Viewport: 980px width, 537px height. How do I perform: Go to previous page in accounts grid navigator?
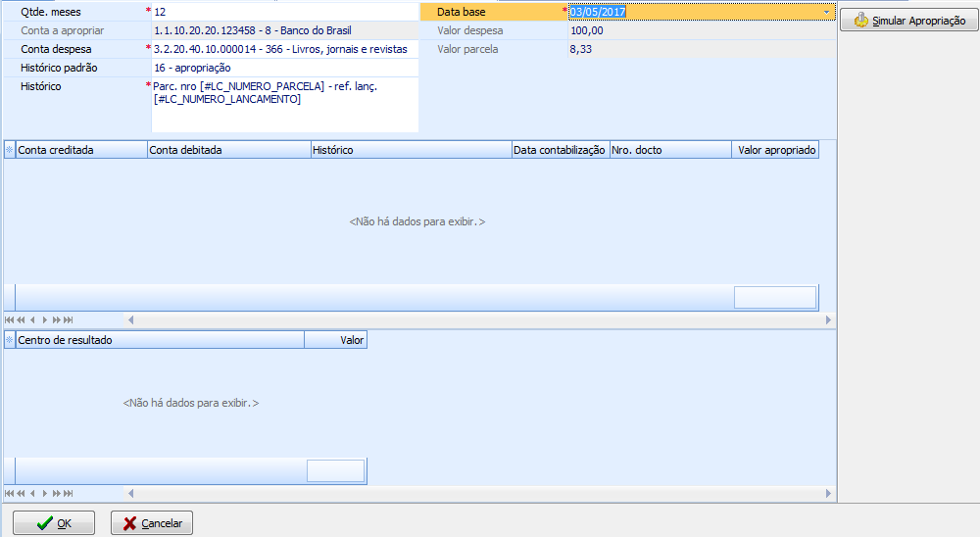[21, 320]
